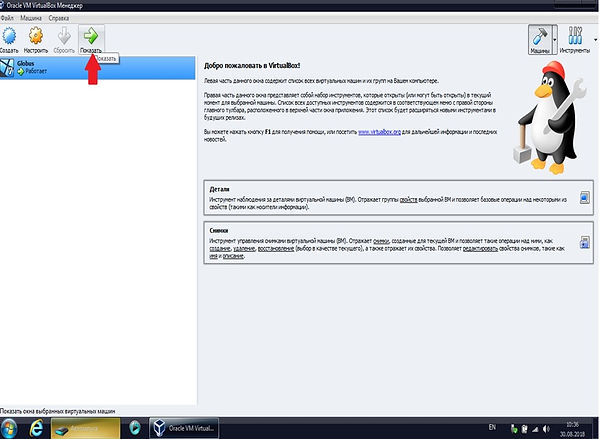Click the Детали tool icon on the right
Screen dimensions: 600x439
click(x=584, y=197)
